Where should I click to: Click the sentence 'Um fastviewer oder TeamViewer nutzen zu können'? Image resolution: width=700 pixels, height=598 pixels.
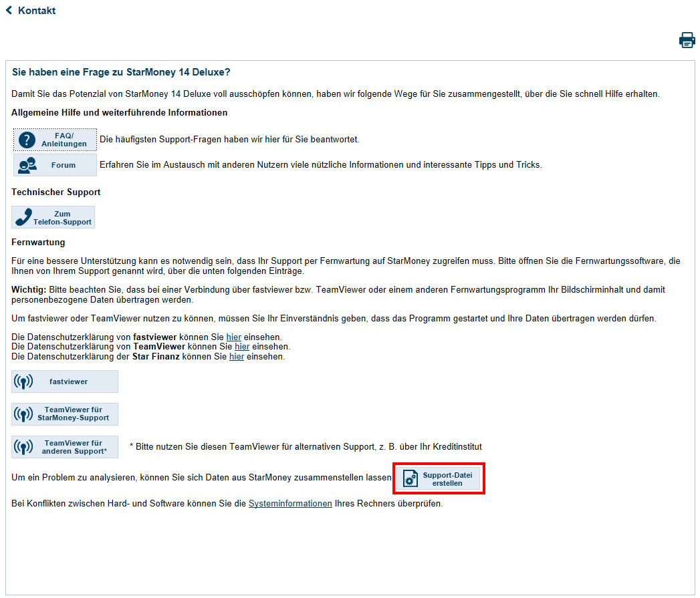click(334, 319)
